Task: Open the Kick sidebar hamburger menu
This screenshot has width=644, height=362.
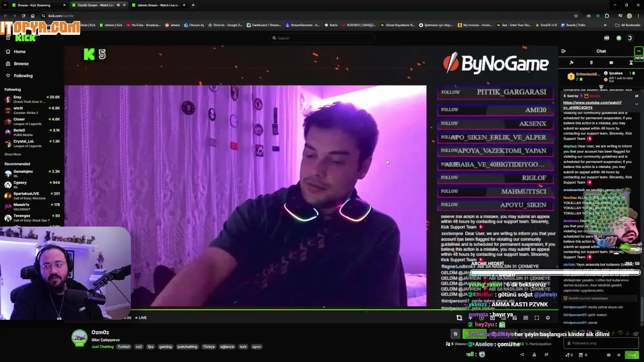Action: [8, 38]
